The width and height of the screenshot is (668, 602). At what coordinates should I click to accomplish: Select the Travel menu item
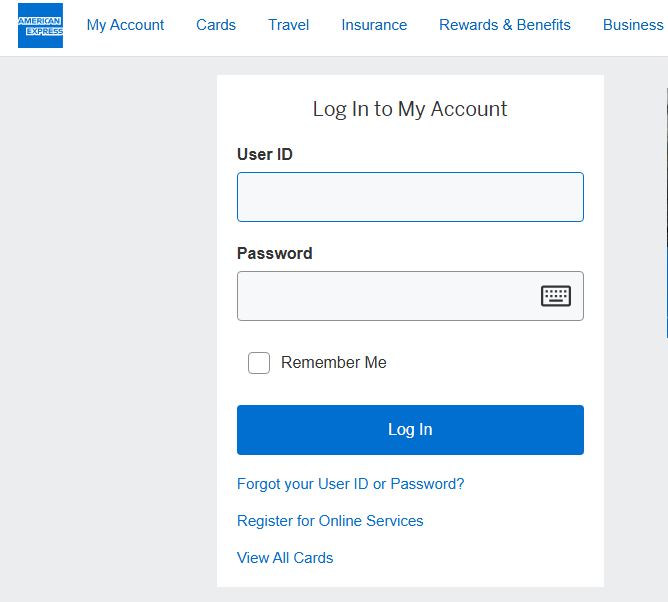coord(288,25)
